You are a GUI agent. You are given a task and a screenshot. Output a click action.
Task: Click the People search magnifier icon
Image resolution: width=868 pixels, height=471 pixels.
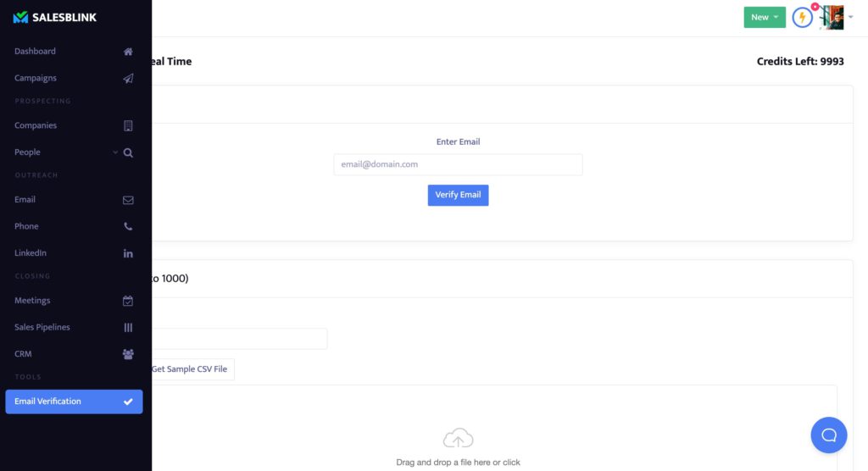(128, 152)
